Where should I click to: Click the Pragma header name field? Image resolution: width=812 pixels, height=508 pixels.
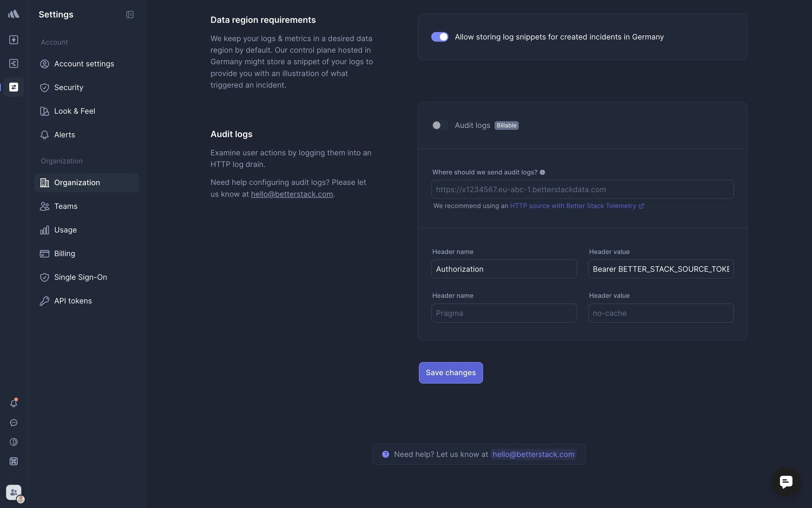[504, 313]
